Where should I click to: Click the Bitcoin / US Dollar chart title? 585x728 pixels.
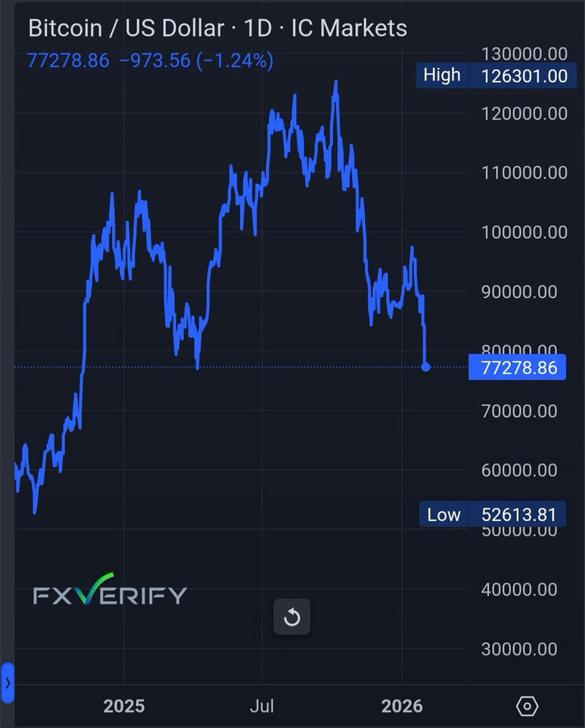(x=126, y=29)
